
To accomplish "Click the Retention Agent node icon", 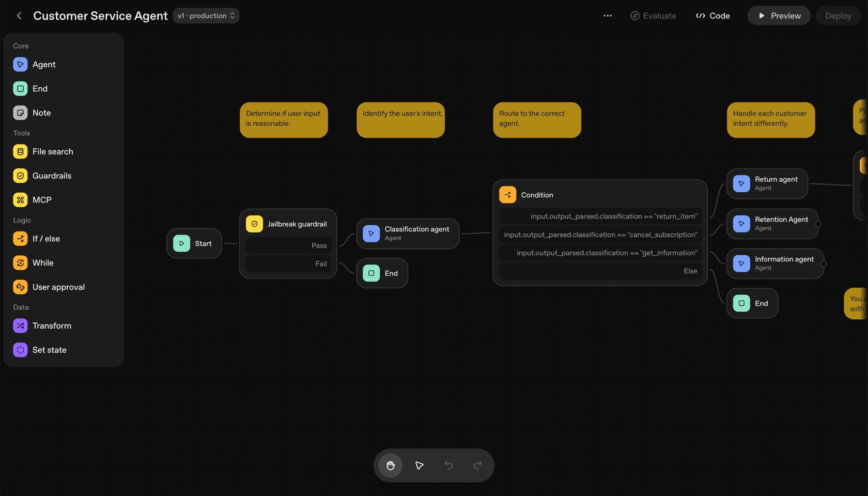I will tap(741, 224).
